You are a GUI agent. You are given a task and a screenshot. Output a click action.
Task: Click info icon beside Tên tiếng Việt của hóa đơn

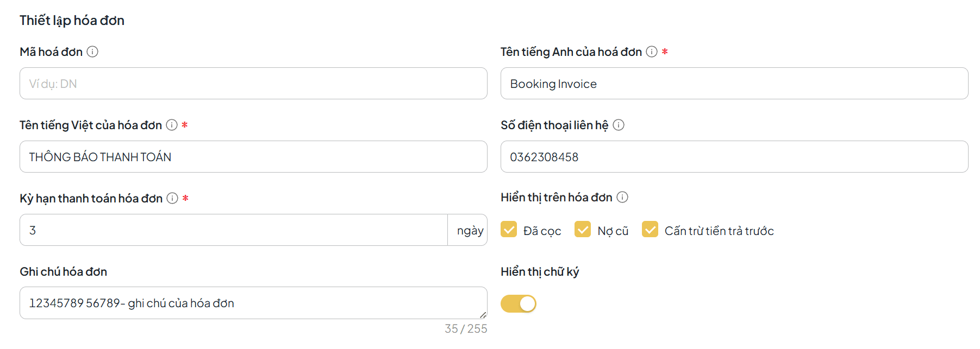click(x=172, y=125)
